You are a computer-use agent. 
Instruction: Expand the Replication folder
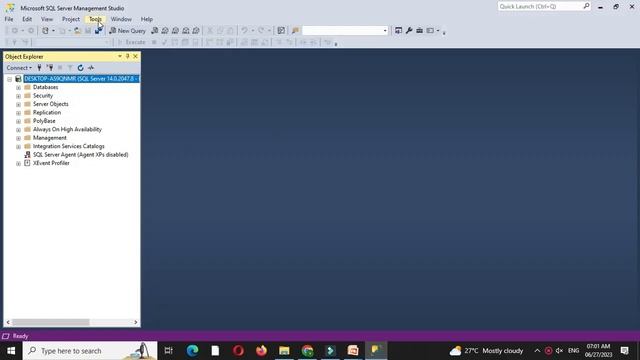click(x=18, y=113)
